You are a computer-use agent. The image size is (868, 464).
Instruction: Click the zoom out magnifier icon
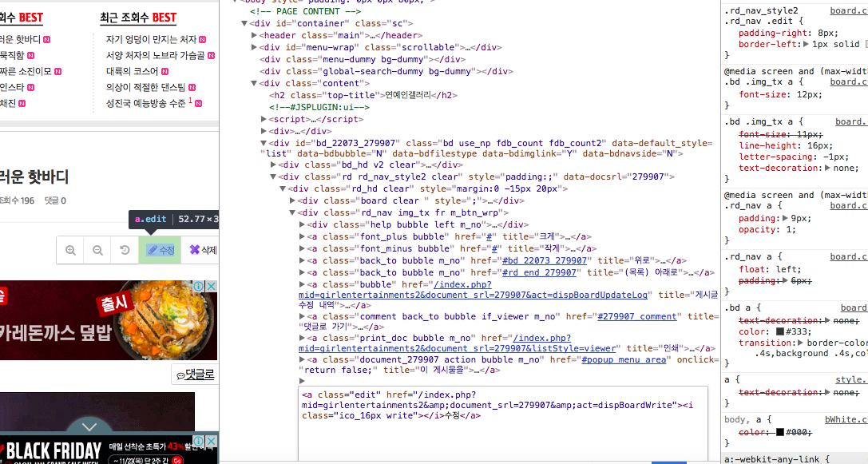(97, 250)
